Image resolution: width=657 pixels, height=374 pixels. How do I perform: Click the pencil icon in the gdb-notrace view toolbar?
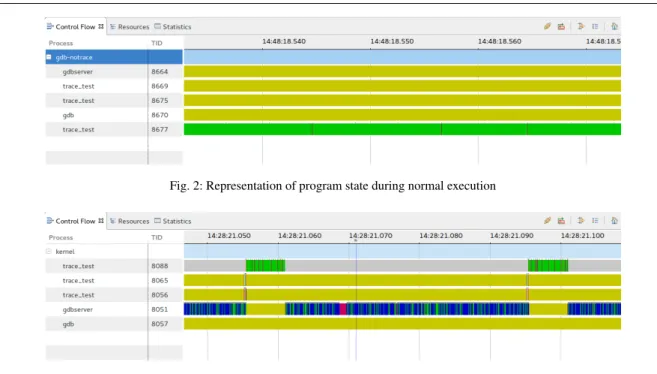click(x=547, y=26)
